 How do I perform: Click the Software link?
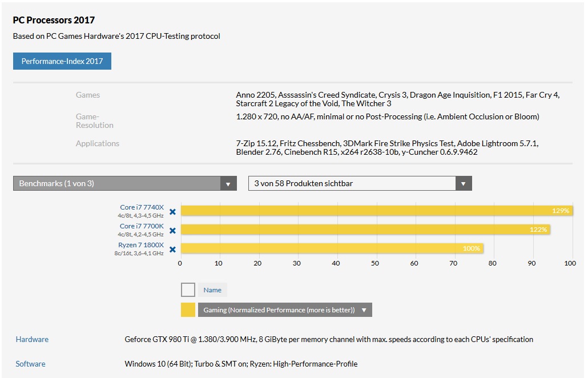[x=30, y=364]
